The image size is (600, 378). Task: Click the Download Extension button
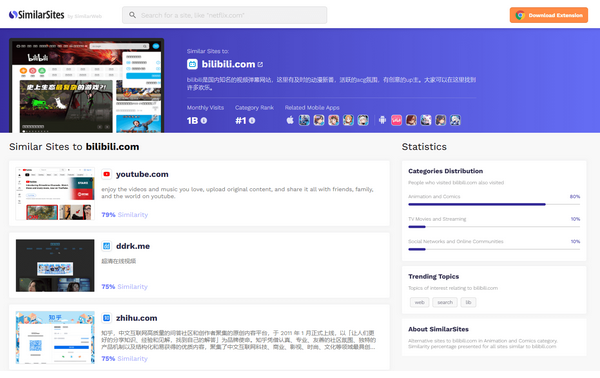pyautogui.click(x=549, y=15)
